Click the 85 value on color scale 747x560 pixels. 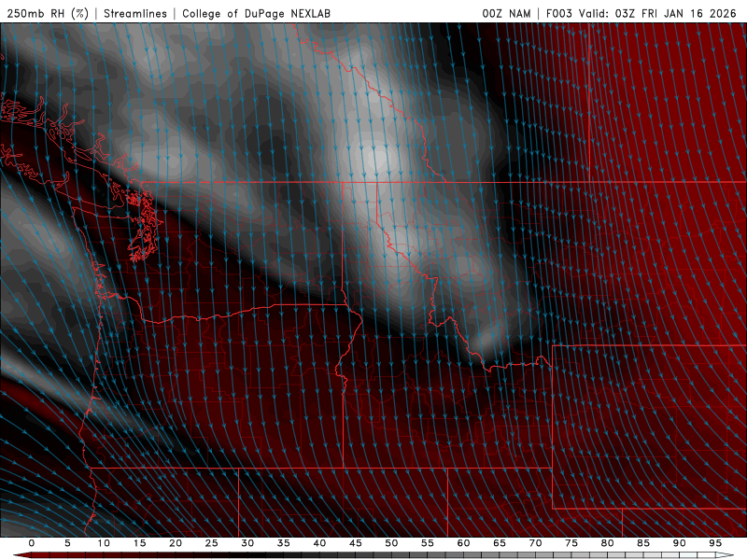[x=643, y=543]
